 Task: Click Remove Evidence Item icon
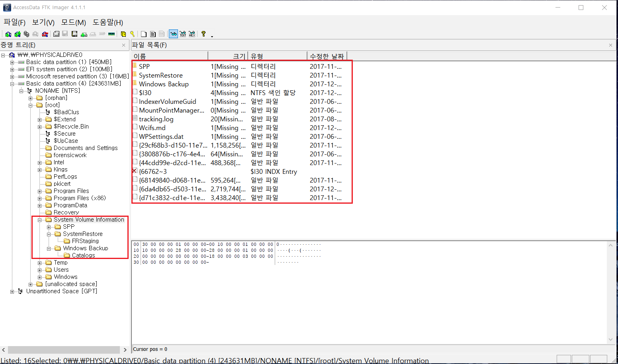tap(35, 34)
